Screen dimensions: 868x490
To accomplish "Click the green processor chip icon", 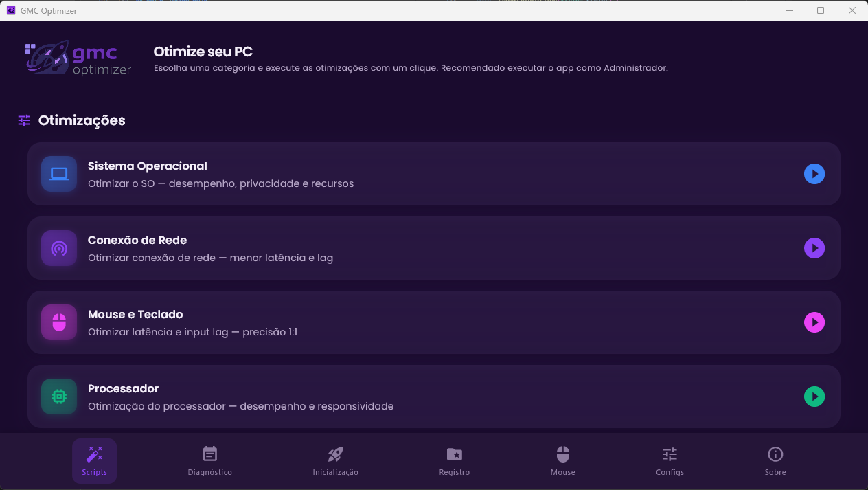I will click(59, 397).
